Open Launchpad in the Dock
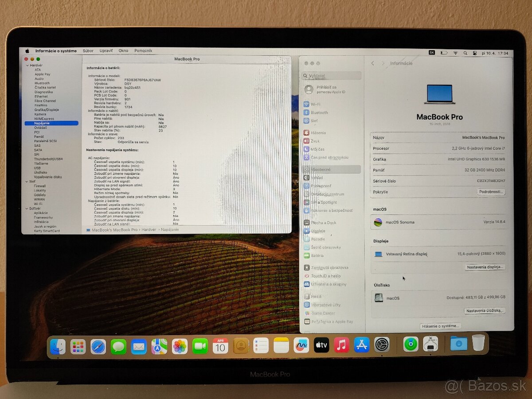The image size is (532, 399). 78,346
